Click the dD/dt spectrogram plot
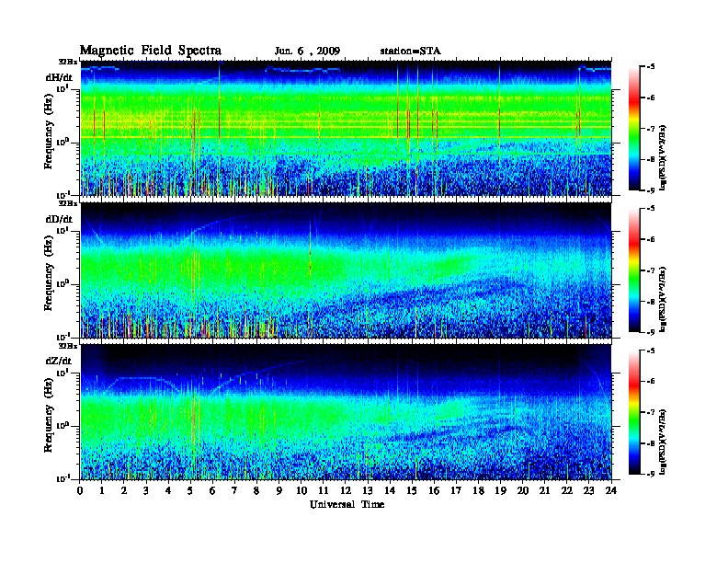Image resolution: width=728 pixels, height=563 pixels. tap(346, 270)
